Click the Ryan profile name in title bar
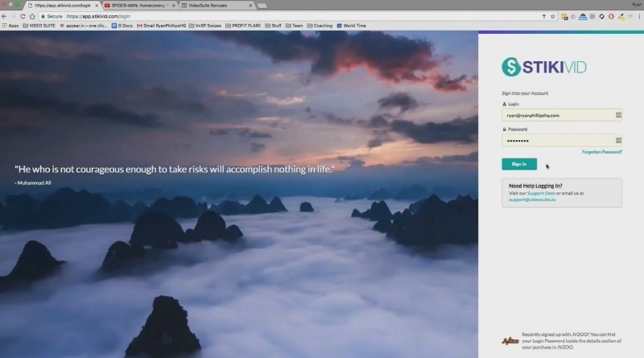 coord(637,5)
